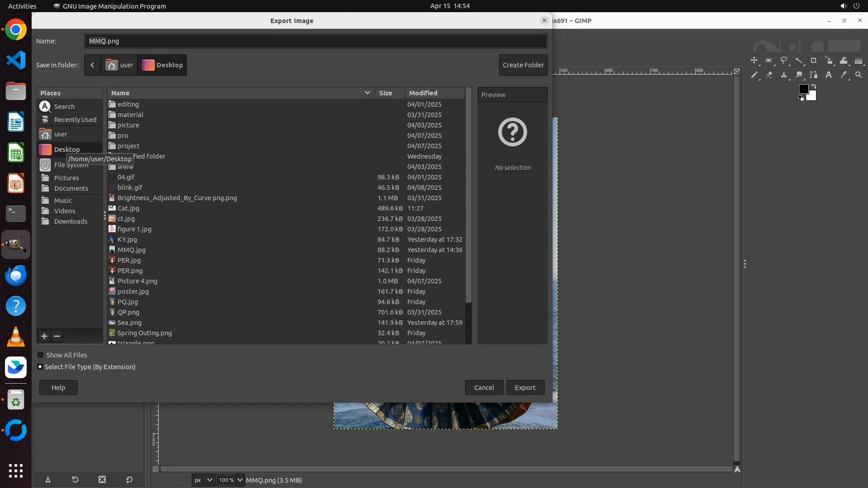868x488 pixels.
Task: Select the Color Picker eyedropper tool
Action: [844, 75]
